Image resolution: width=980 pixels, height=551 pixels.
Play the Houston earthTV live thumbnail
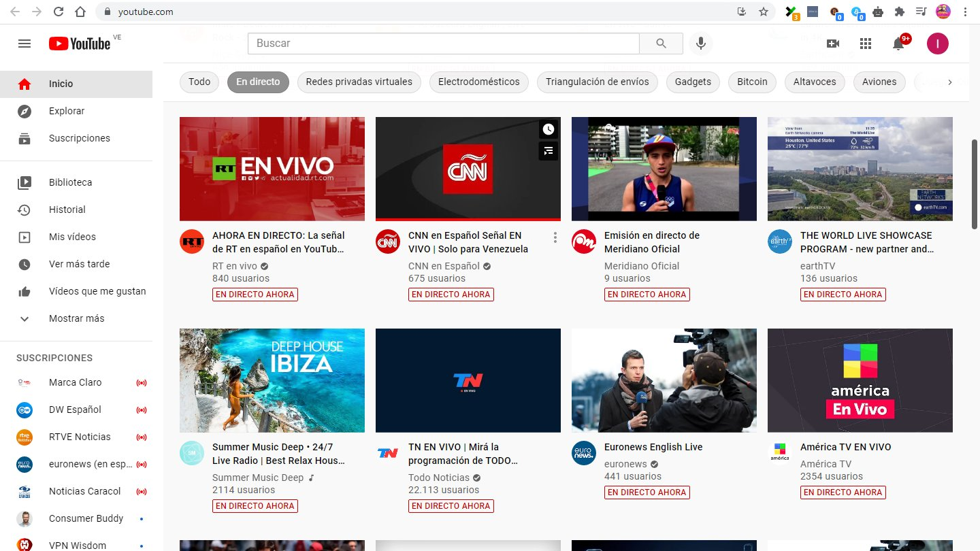coord(860,169)
